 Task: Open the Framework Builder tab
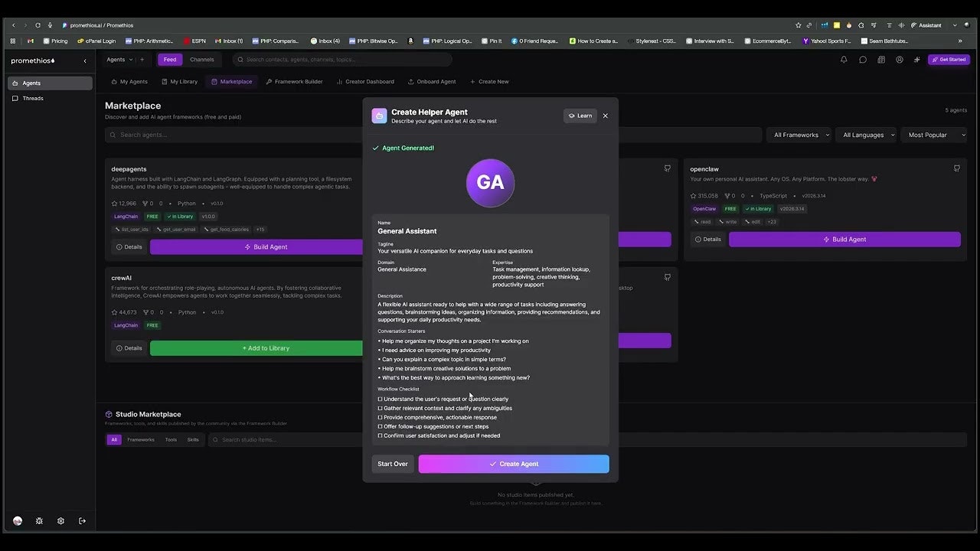(x=294, y=81)
